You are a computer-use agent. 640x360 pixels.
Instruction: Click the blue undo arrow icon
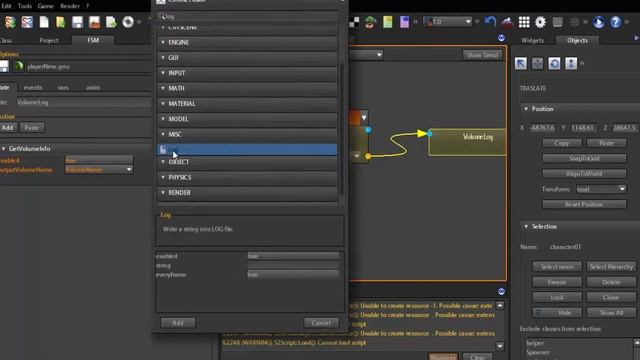click(490, 22)
